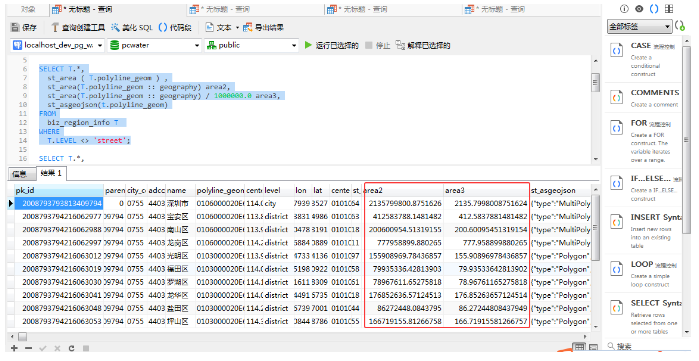This screenshot has width=699, height=361.
Task: Click the eye preview icon in right panel
Action: click(639, 9)
